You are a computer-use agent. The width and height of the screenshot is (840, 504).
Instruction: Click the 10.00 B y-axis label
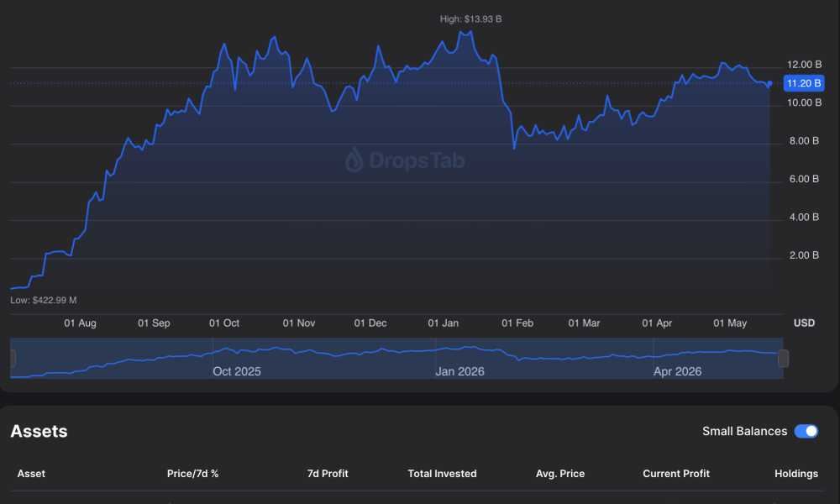(x=804, y=102)
